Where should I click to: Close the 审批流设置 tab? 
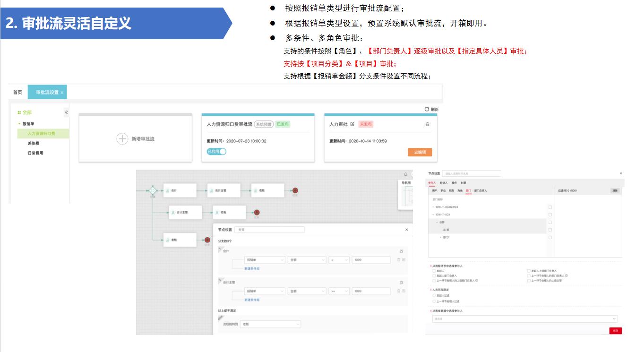pyautogui.click(x=62, y=93)
